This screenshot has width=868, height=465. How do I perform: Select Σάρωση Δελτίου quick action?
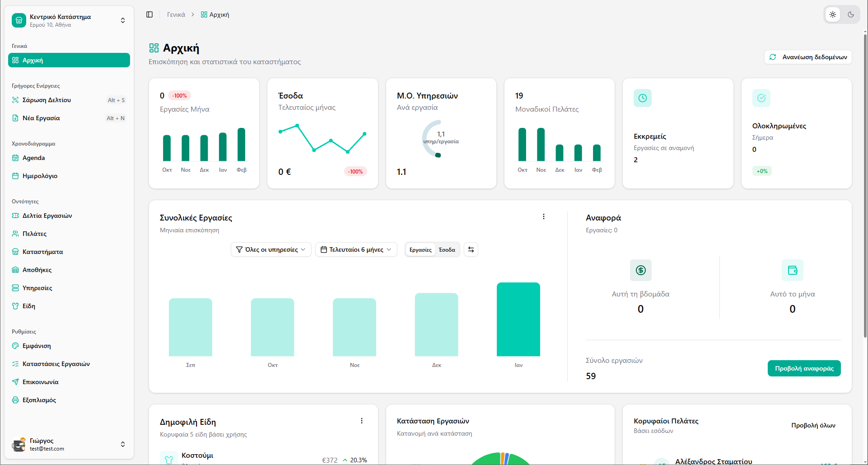click(69, 100)
